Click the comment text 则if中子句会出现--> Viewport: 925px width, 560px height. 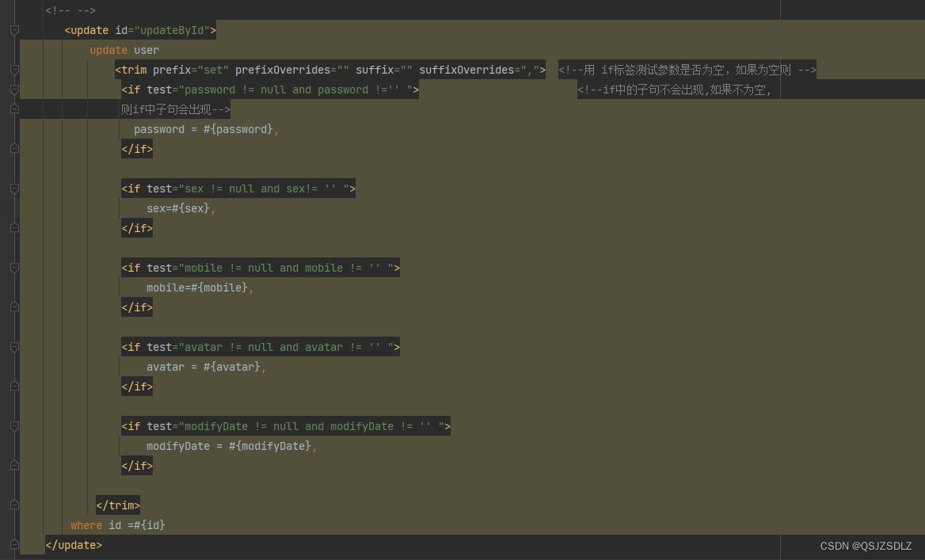point(175,109)
